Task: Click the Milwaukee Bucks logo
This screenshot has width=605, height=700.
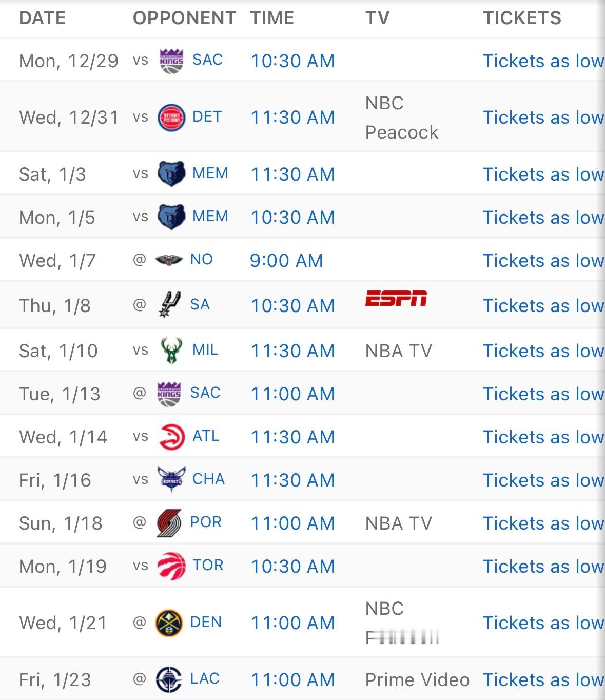Action: tap(171, 351)
